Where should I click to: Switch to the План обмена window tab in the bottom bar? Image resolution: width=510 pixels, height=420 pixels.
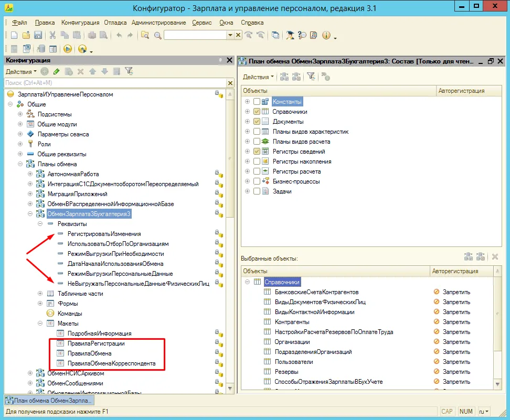click(49, 401)
